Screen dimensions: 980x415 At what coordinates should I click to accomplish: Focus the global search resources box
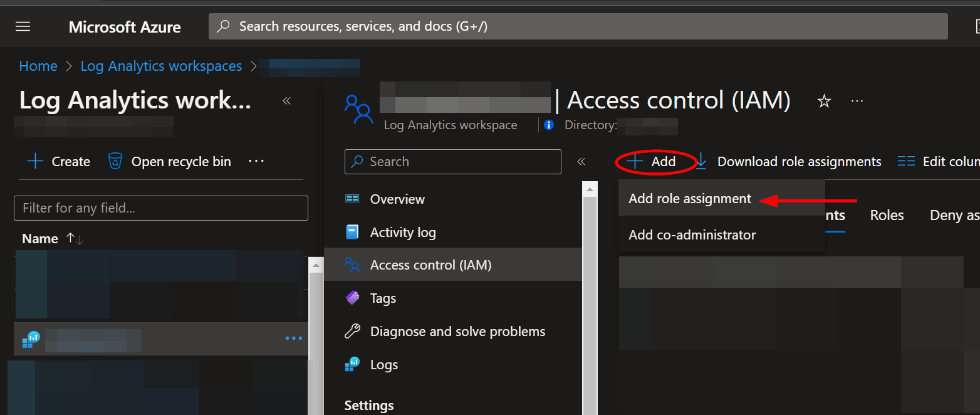click(578, 26)
